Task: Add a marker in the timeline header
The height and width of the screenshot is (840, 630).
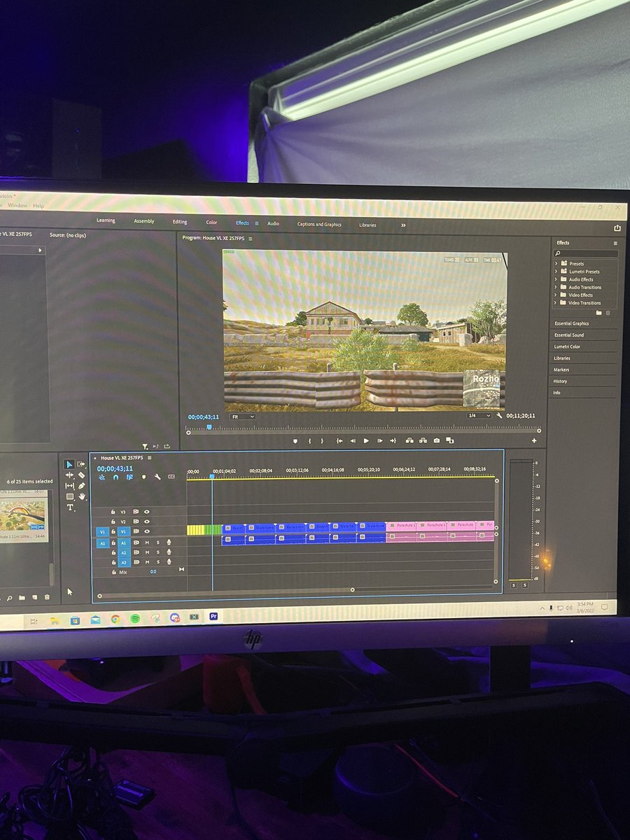Action: [x=143, y=477]
